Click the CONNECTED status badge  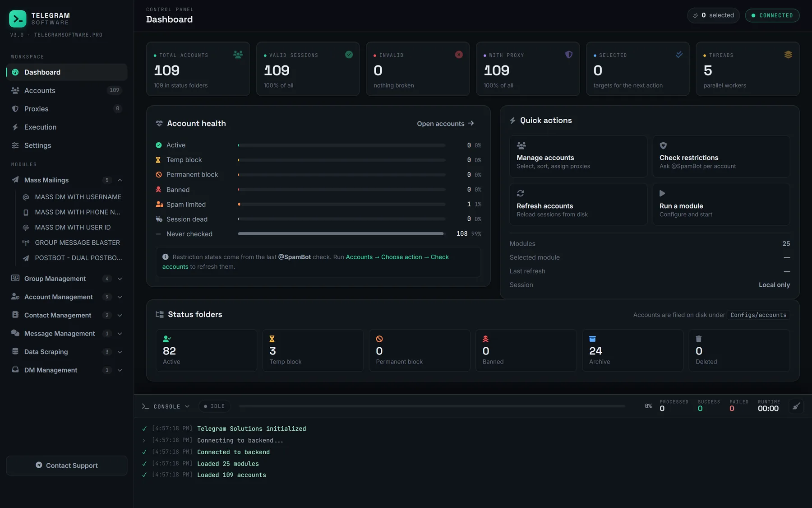click(772, 15)
